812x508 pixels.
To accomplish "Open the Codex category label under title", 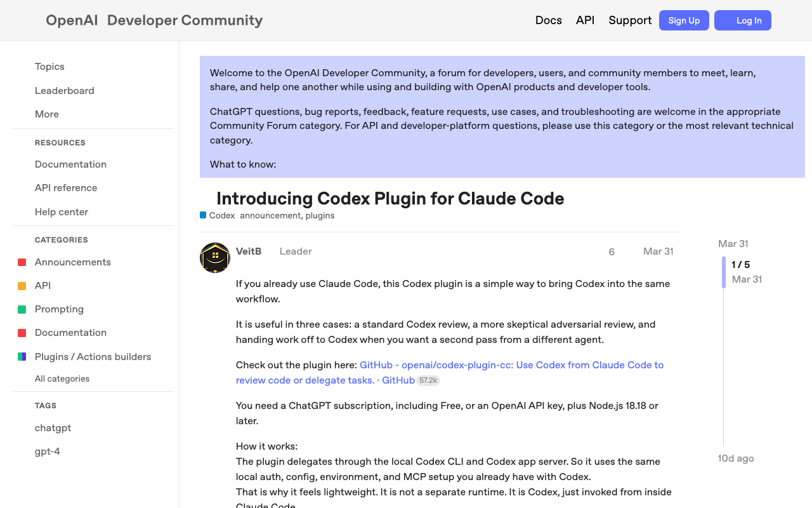I will tap(222, 215).
